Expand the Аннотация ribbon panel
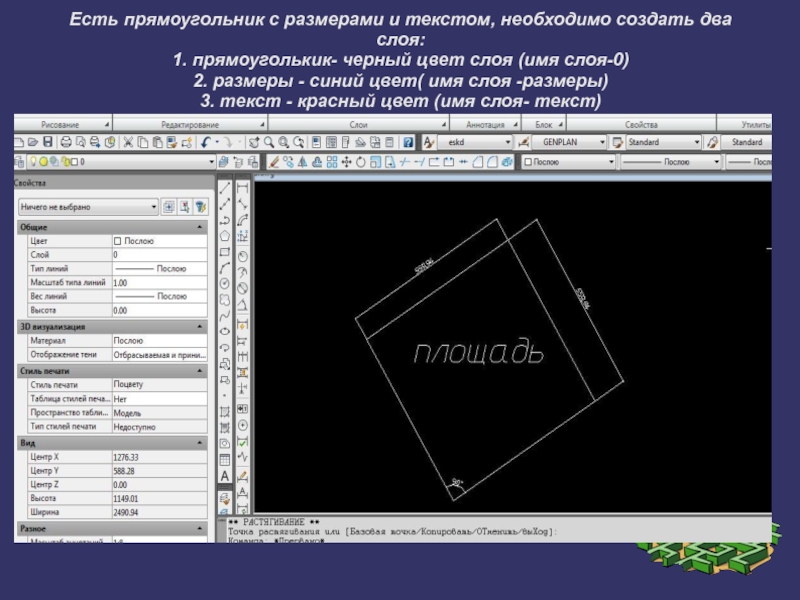 [515, 124]
